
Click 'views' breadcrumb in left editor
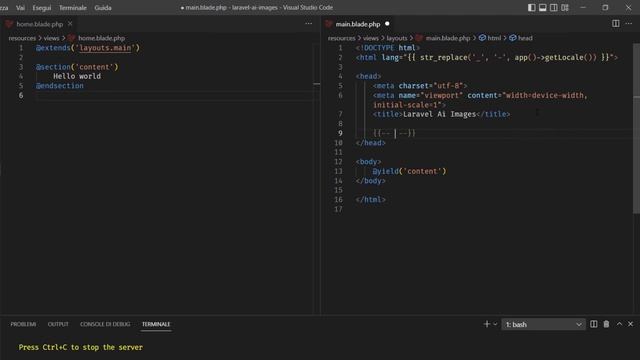click(x=51, y=38)
